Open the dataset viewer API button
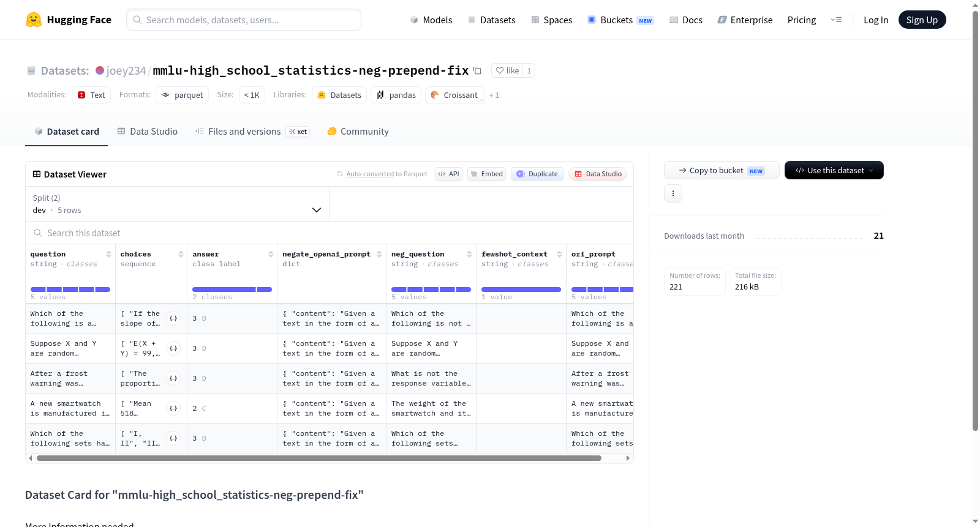The height and width of the screenshot is (527, 980). click(x=448, y=174)
